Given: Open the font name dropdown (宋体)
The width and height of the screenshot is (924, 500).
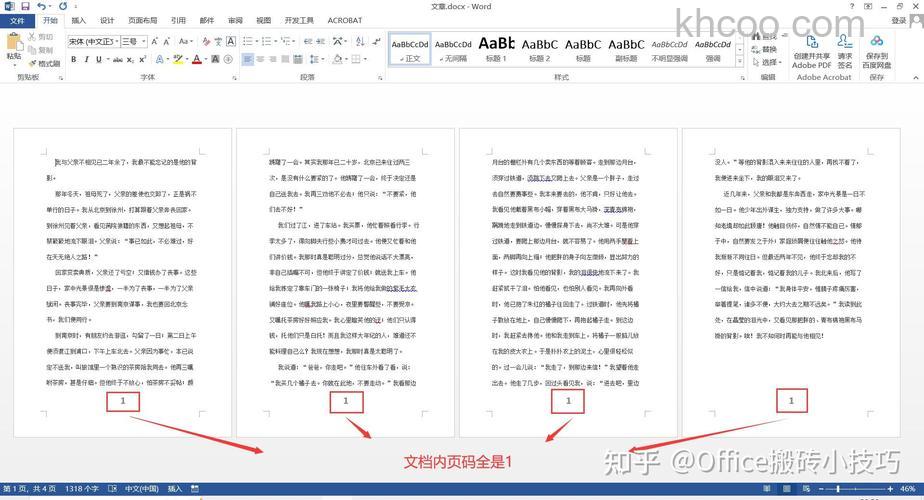Looking at the screenshot, I should pyautogui.click(x=117, y=42).
